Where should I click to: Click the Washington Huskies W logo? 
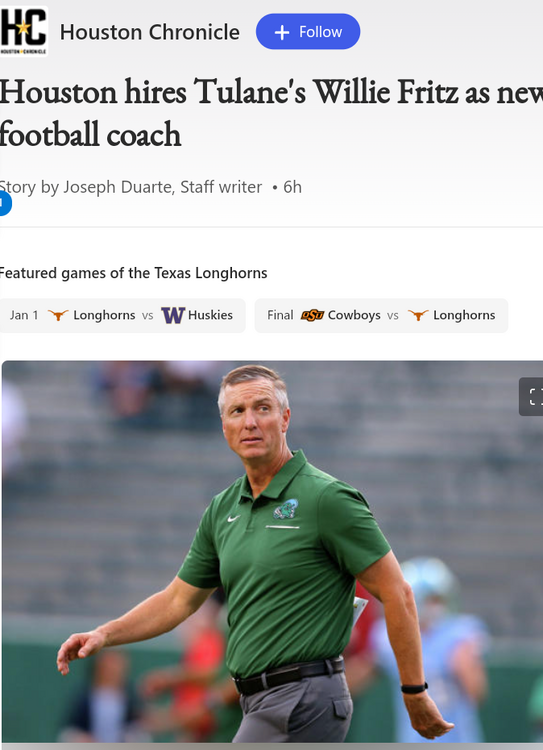click(173, 315)
